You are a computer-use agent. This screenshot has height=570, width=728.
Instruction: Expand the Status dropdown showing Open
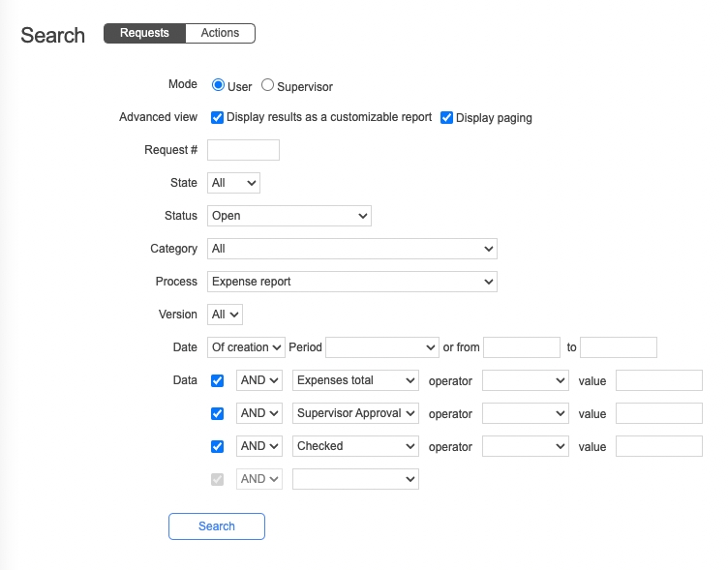coord(288,216)
